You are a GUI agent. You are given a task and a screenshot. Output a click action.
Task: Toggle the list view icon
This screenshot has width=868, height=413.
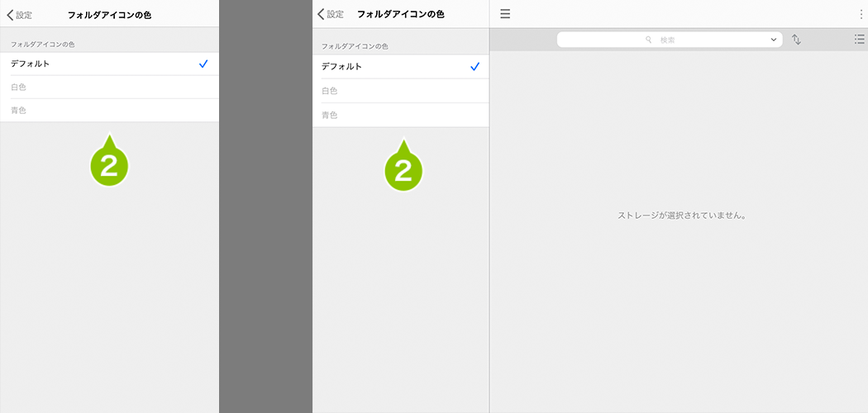pyautogui.click(x=859, y=40)
